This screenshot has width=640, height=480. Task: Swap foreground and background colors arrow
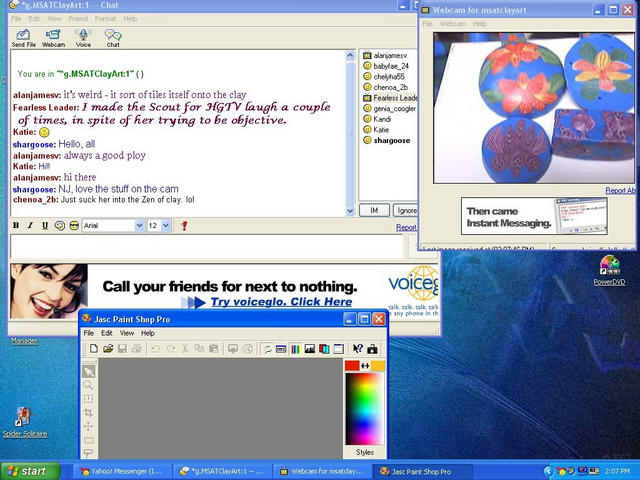[x=365, y=366]
